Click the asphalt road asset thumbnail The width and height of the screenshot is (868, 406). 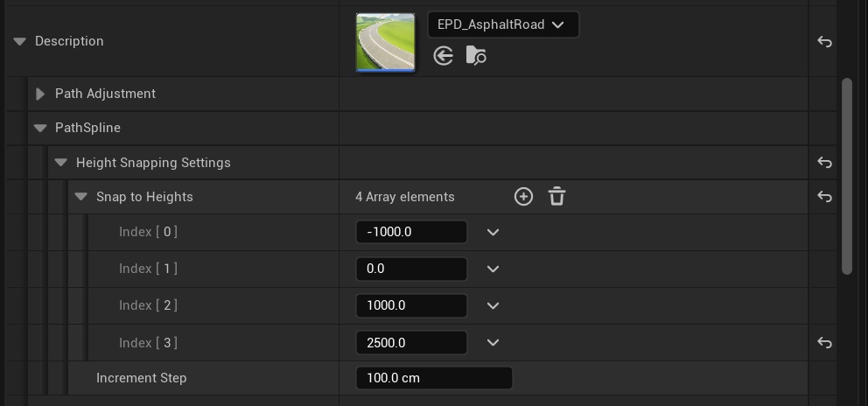pyautogui.click(x=385, y=42)
